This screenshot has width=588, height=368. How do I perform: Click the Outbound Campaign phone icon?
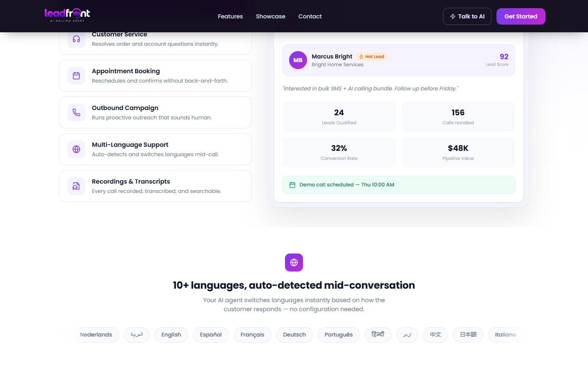[76, 112]
